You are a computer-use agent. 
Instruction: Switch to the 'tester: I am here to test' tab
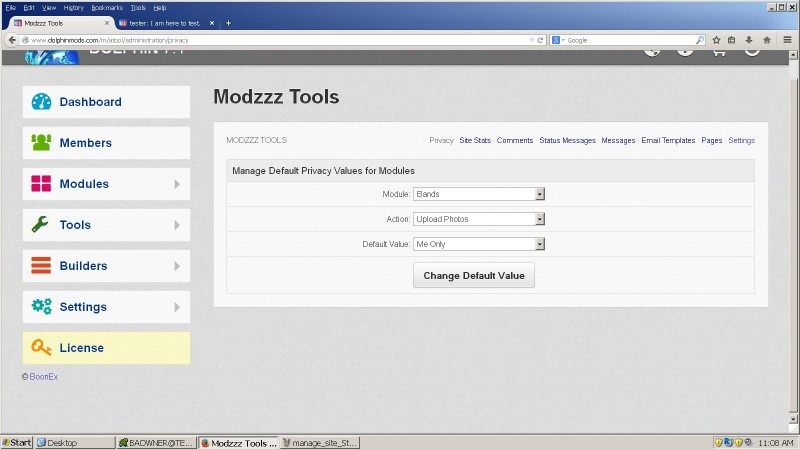[164, 23]
